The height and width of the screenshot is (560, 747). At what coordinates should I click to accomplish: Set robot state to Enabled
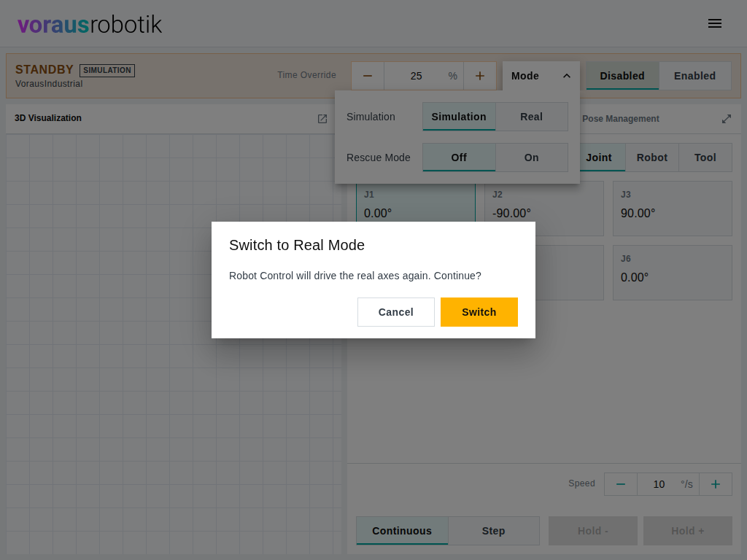(694, 76)
